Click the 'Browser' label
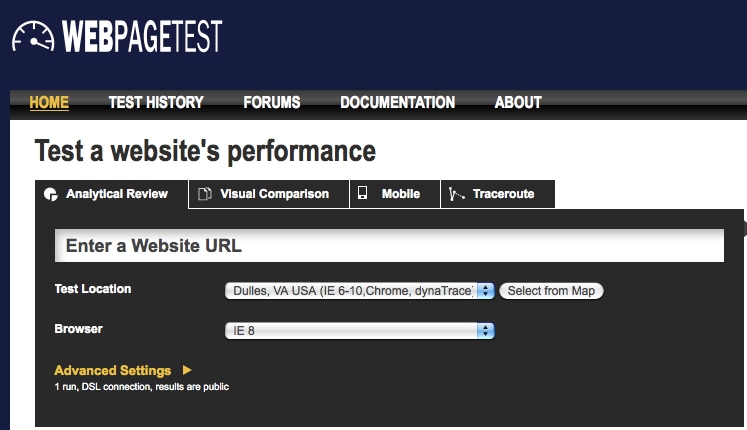The width and height of the screenshot is (747, 430). tap(79, 329)
